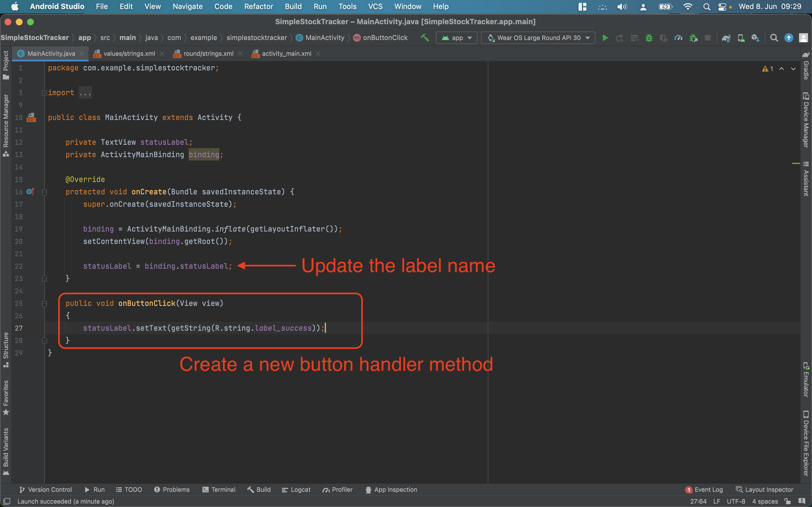
Task: Open the Event Log button
Action: [x=704, y=490]
